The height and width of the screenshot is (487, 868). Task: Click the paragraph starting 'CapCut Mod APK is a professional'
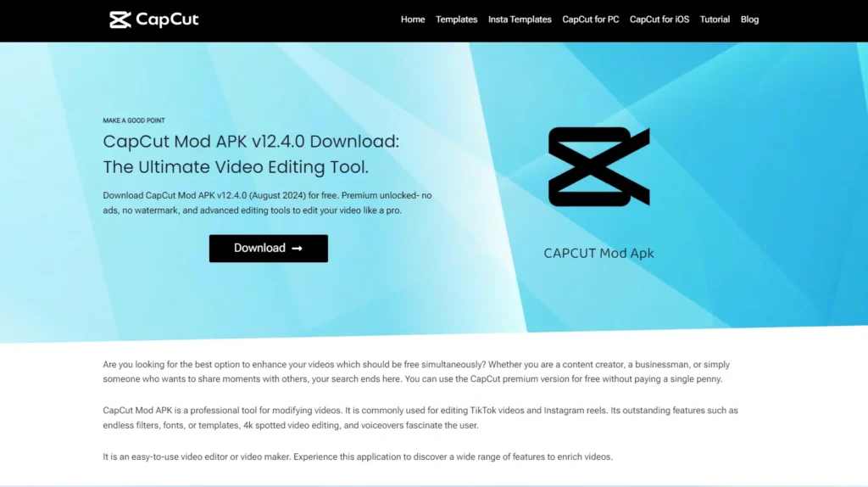[420, 417]
